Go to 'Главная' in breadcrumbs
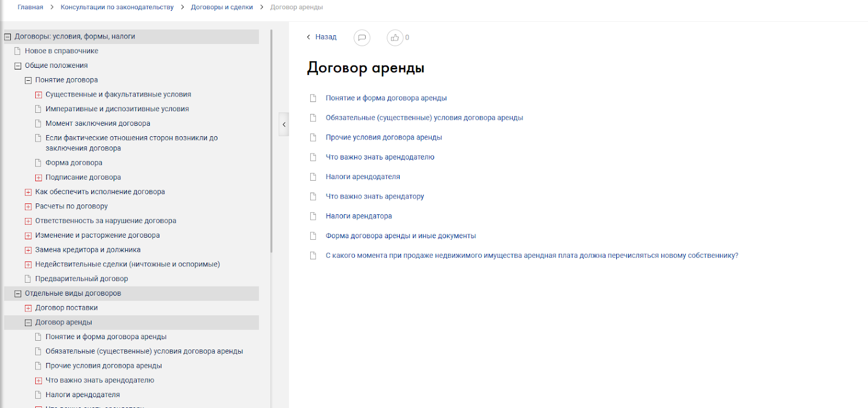The image size is (868, 408). tap(30, 7)
